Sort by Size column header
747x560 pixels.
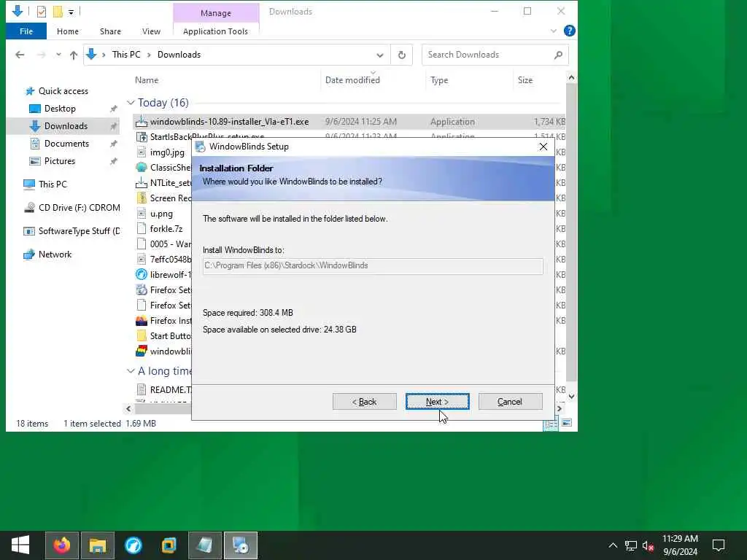tap(525, 80)
